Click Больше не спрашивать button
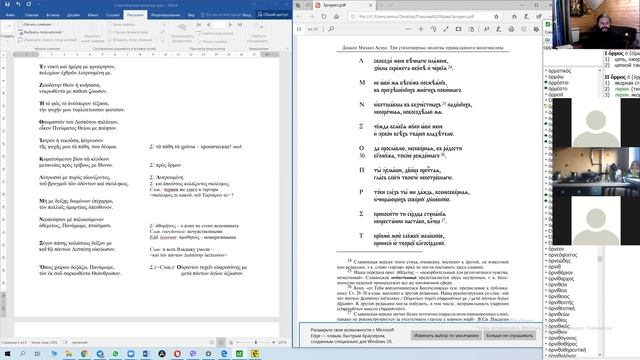Image resolution: width=640 pixels, height=360 pixels. tap(509, 336)
